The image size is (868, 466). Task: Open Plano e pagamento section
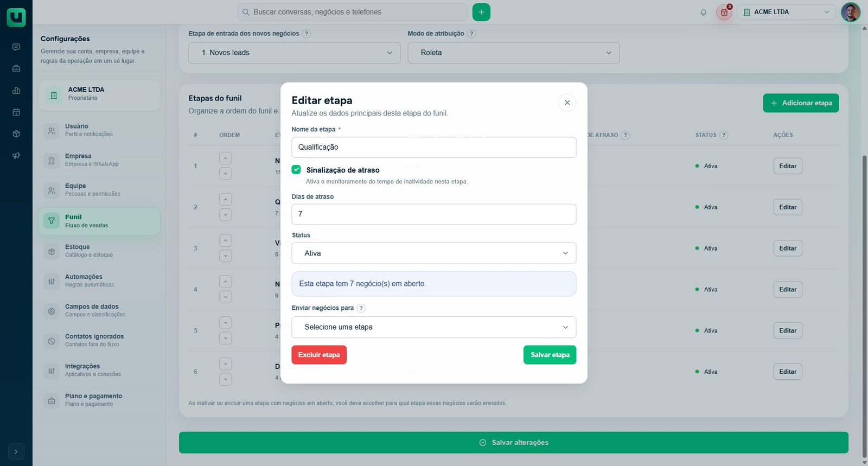(99, 400)
